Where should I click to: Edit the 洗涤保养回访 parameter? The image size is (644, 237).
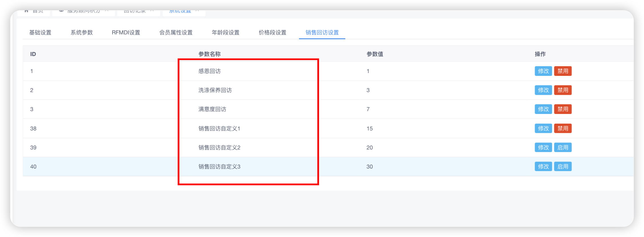(x=543, y=90)
